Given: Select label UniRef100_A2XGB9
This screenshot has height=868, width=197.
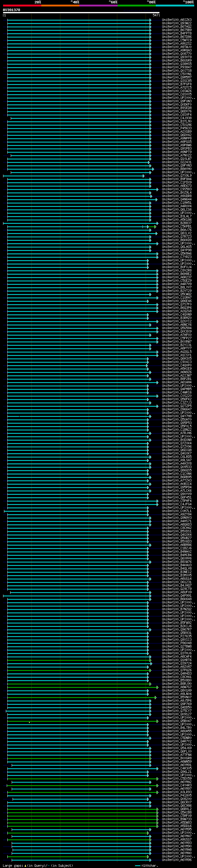Looking at the screenshot, I should tap(177, 131).
